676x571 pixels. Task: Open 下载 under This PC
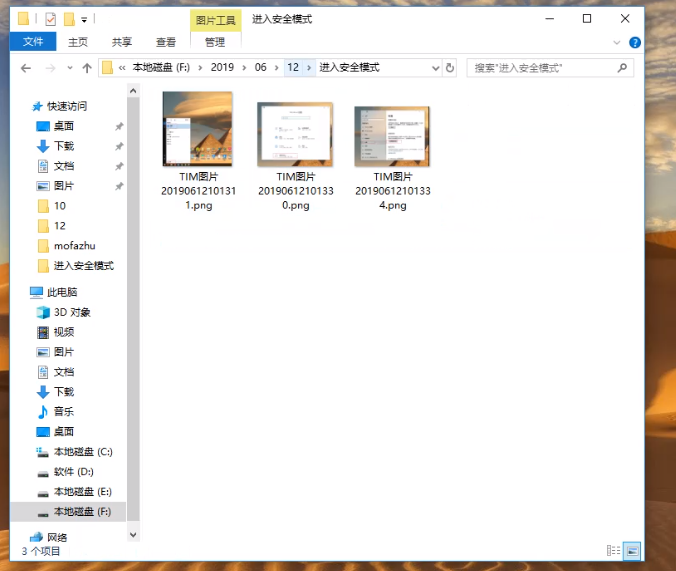(63, 392)
